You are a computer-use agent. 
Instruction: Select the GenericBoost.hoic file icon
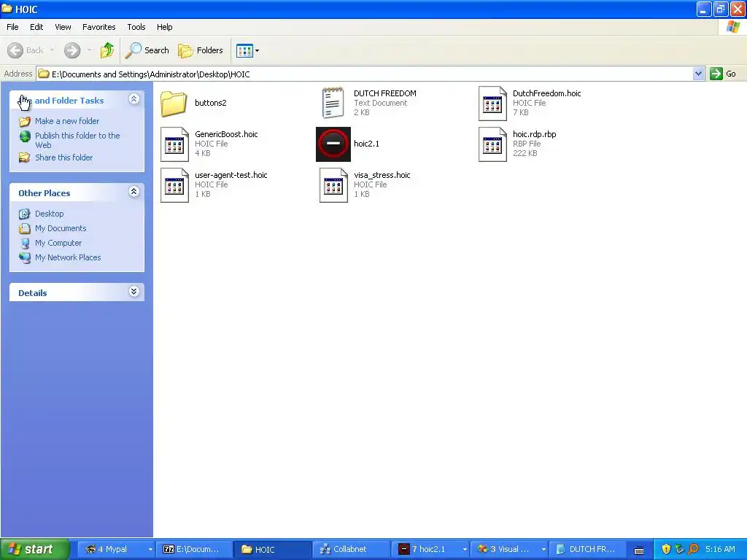click(174, 144)
